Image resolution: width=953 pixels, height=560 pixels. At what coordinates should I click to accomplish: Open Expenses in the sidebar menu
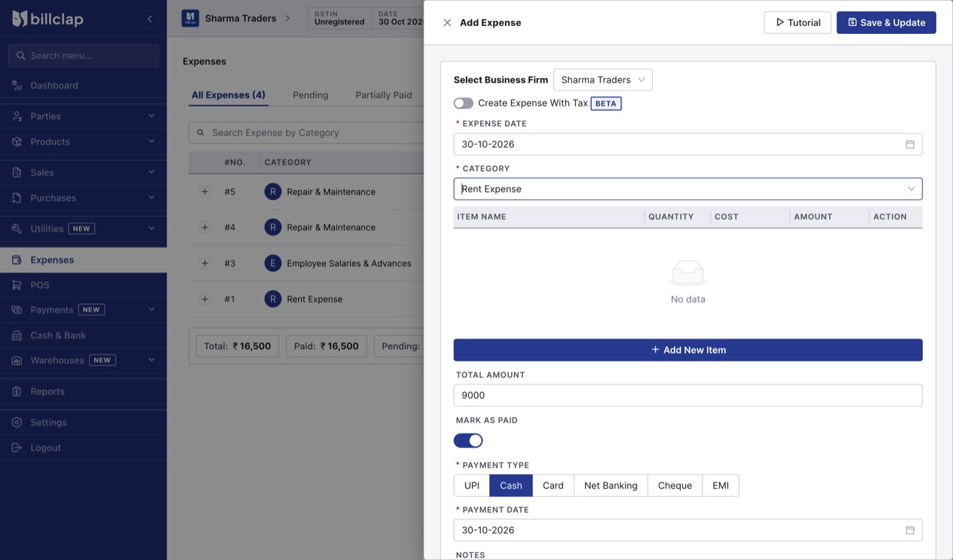pyautogui.click(x=83, y=260)
